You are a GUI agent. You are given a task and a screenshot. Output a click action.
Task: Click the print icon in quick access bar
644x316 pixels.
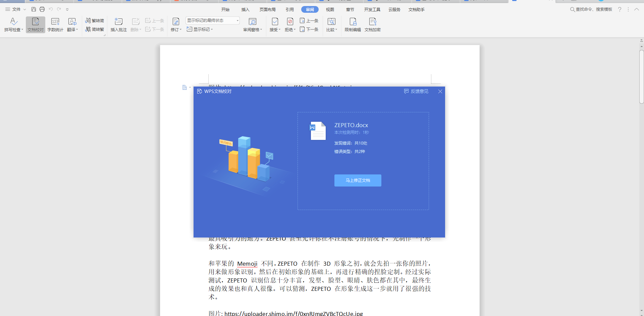pos(42,9)
